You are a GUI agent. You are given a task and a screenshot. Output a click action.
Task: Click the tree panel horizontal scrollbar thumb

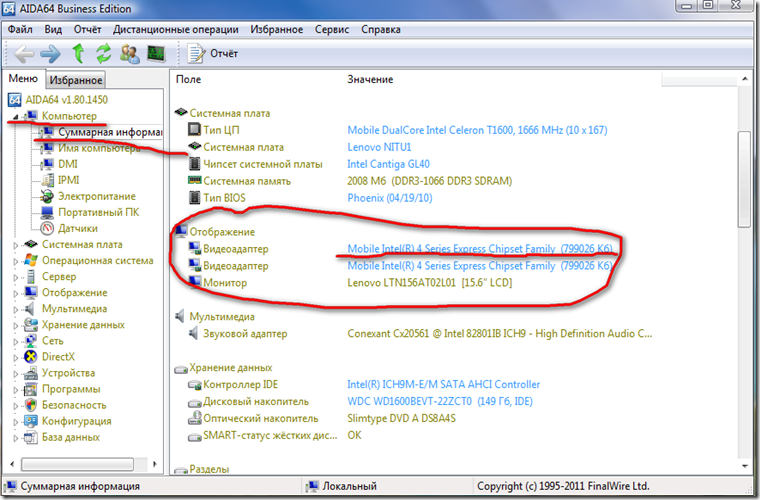[77, 464]
